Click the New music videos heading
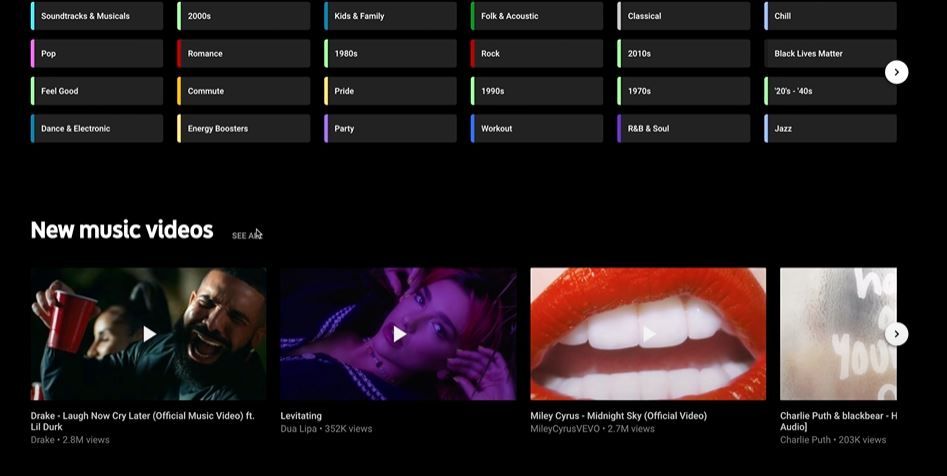The image size is (947, 476). (x=122, y=230)
